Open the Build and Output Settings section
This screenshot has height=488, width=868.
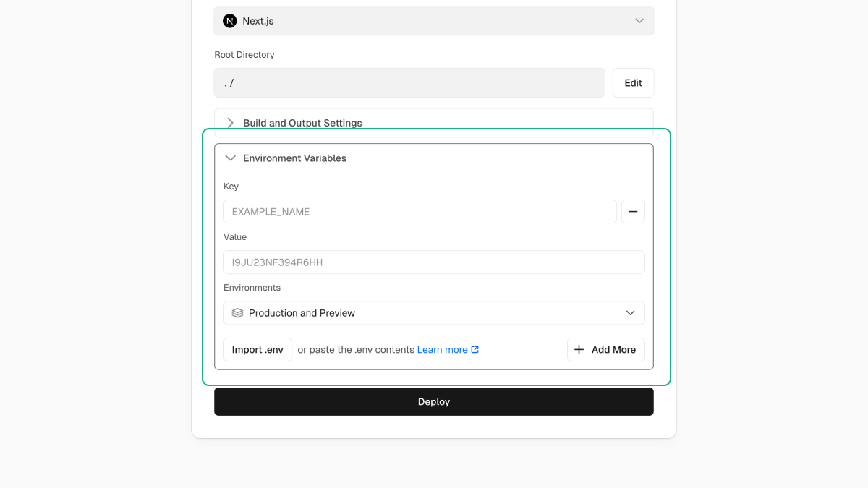click(x=302, y=123)
